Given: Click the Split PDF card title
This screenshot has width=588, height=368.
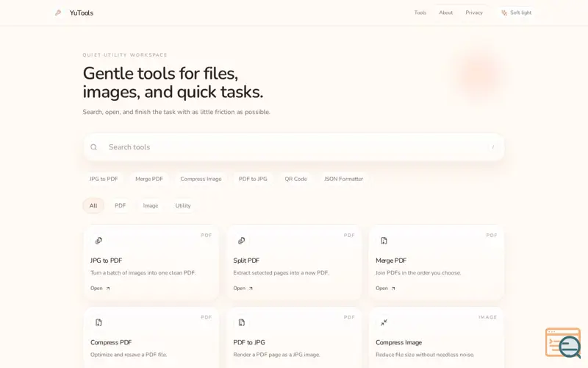Looking at the screenshot, I should click(x=246, y=261).
